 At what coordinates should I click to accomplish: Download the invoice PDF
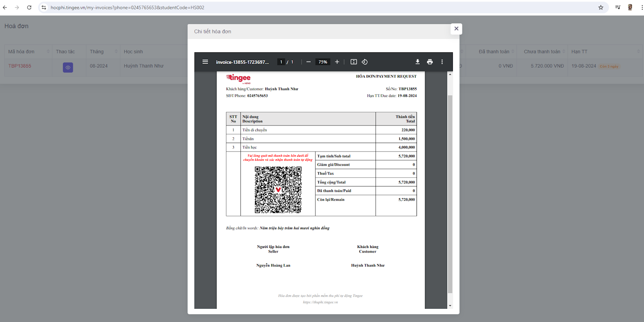[x=417, y=62]
